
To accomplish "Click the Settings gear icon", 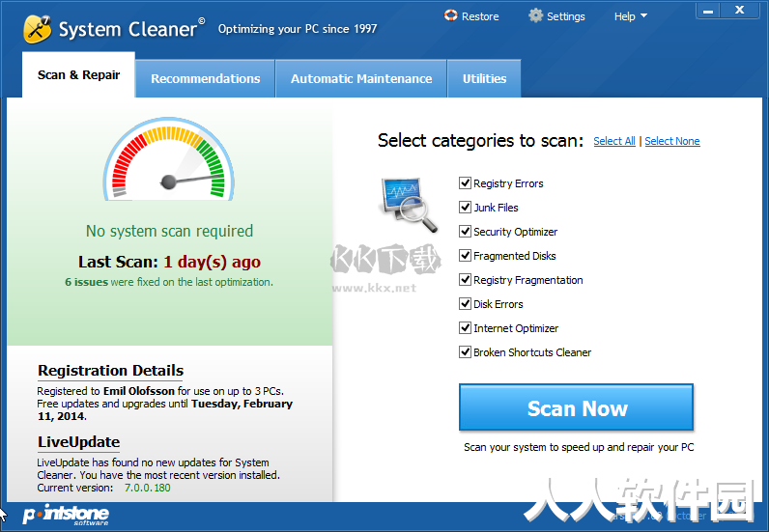I will (535, 15).
